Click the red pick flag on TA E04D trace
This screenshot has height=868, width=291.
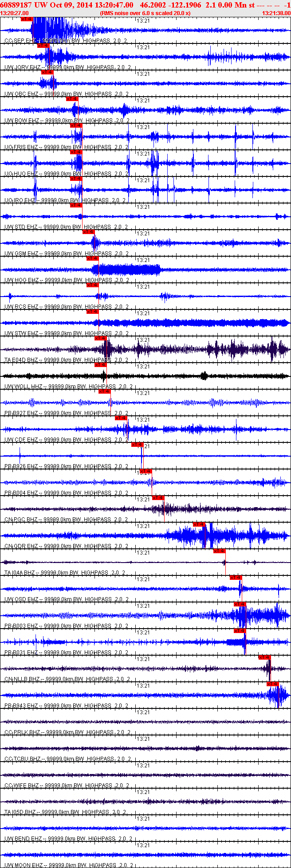point(101,338)
